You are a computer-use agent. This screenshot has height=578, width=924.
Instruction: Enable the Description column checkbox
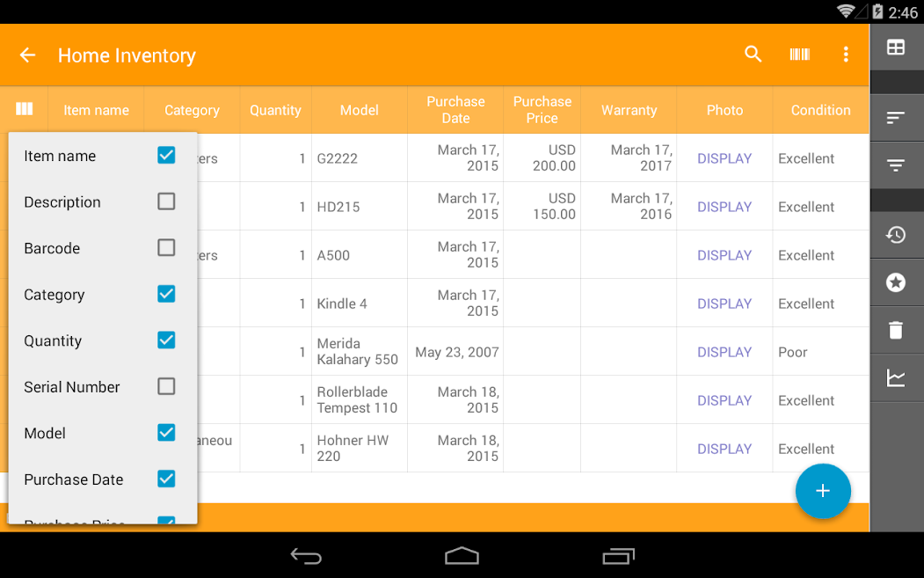point(166,201)
